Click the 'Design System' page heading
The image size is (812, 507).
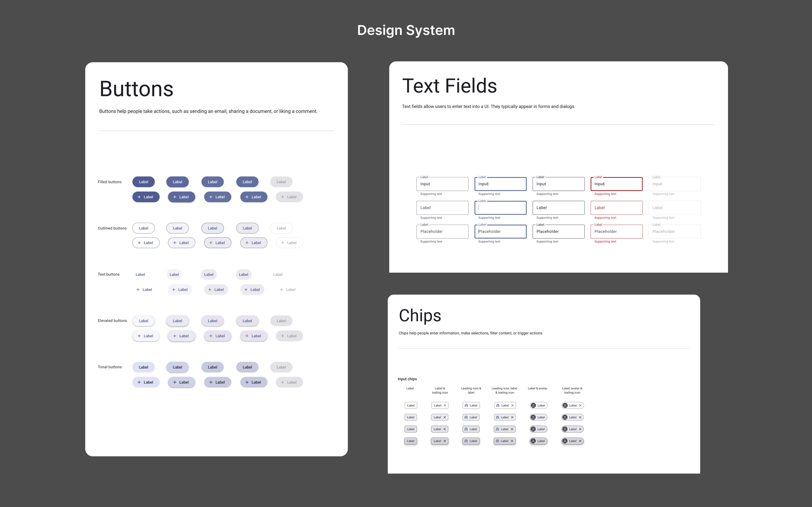(406, 30)
